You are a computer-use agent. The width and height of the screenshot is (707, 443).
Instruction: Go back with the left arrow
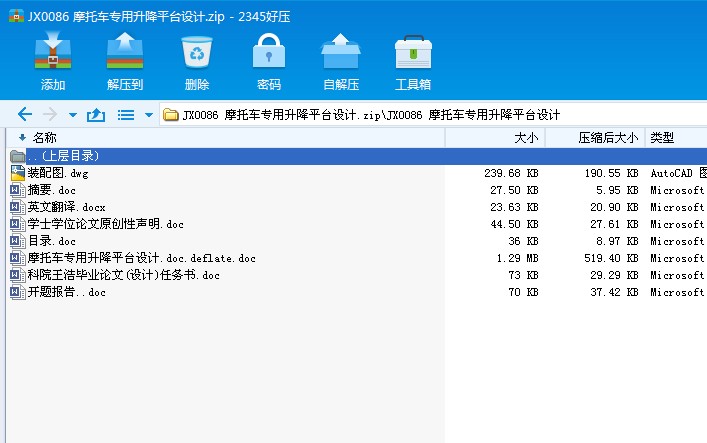pos(25,114)
